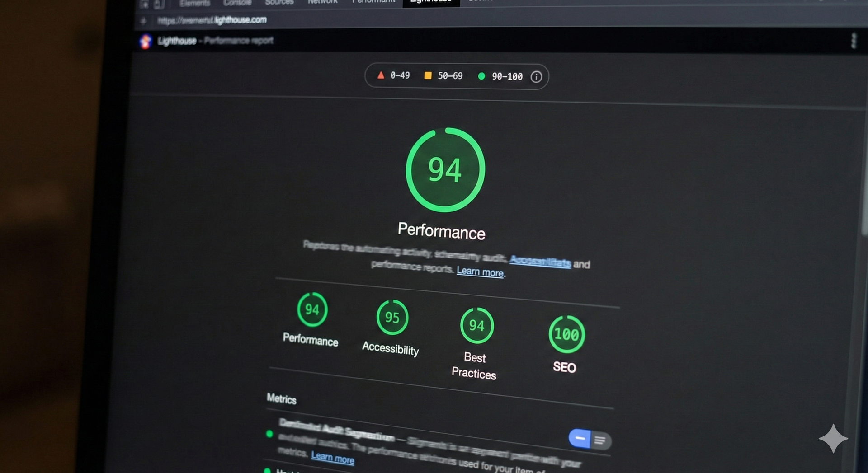Select the collapsed metrics view toggle

tap(580, 438)
